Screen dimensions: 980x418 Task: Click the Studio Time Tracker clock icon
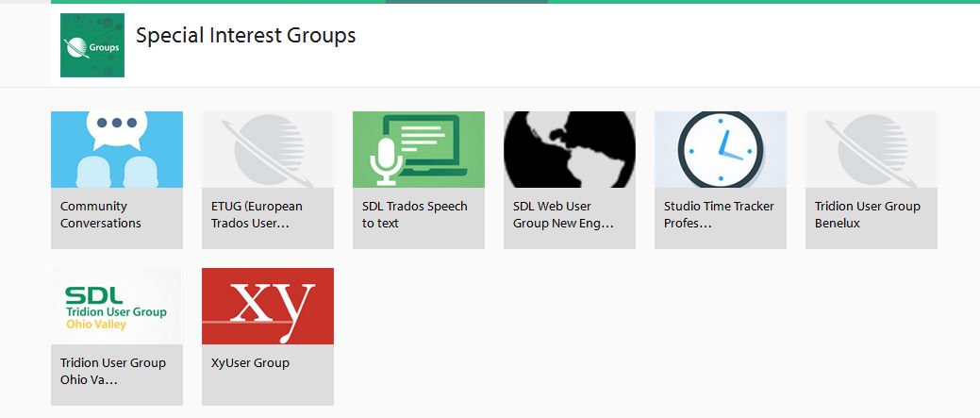pos(720,149)
